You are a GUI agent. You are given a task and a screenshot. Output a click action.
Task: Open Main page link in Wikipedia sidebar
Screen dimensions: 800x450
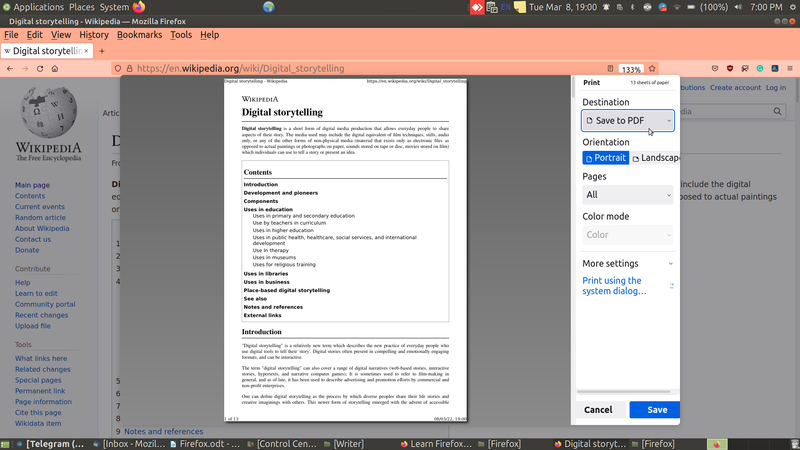[x=32, y=185]
